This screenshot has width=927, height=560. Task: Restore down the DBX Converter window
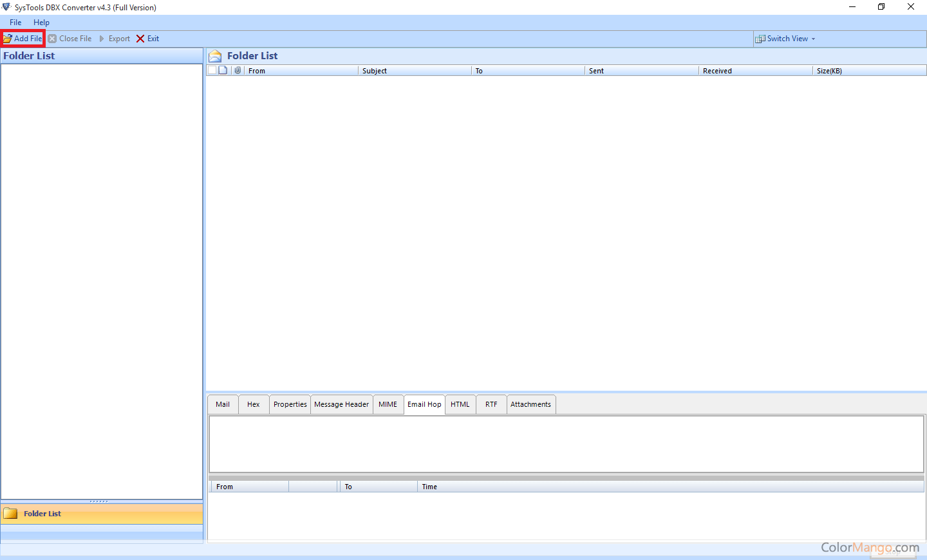click(881, 7)
